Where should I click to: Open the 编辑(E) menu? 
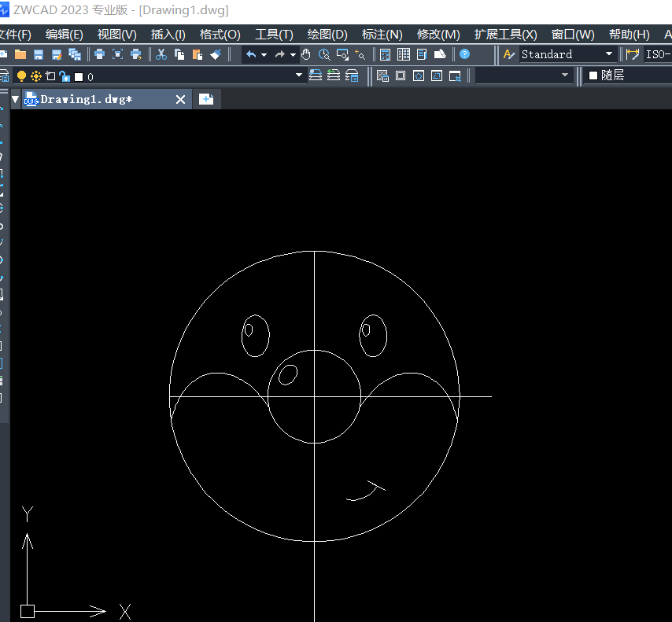[65, 35]
